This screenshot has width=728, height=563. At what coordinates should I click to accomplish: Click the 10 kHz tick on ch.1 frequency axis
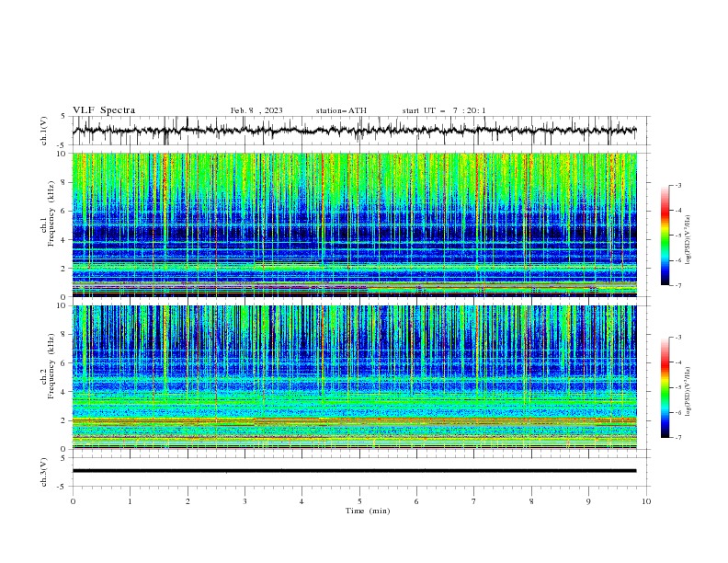pos(63,154)
